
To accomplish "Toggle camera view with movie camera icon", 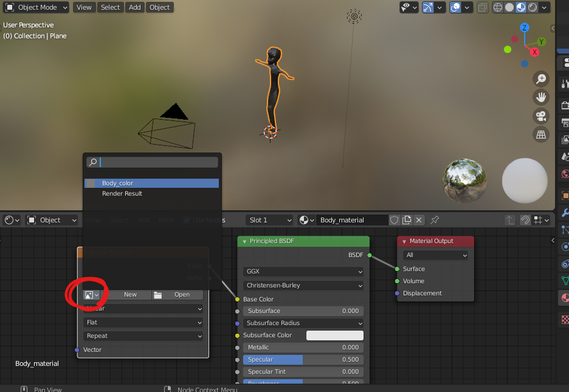I will (x=541, y=116).
